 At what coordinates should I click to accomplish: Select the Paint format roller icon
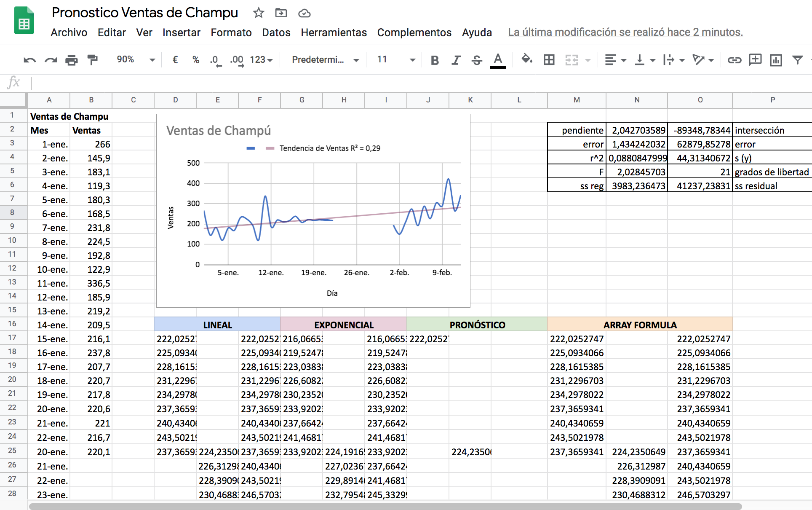92,60
